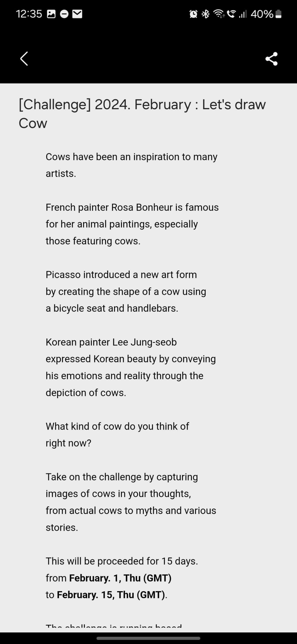
Task: Tap the Challenge 2024 February title
Action: [x=142, y=113]
